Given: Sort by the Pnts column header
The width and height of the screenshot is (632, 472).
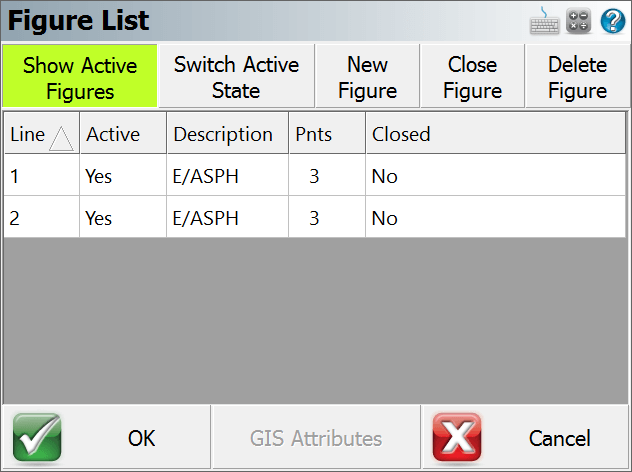Looking at the screenshot, I should coord(311,134).
